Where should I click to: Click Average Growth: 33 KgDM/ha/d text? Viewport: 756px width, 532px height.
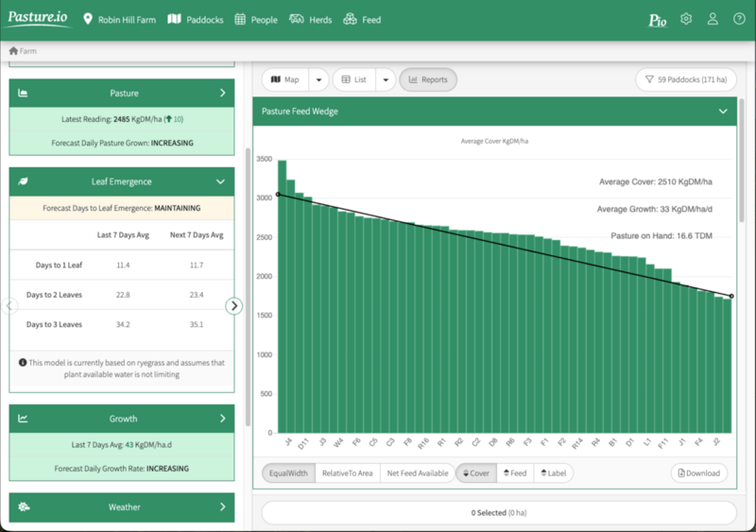point(654,209)
